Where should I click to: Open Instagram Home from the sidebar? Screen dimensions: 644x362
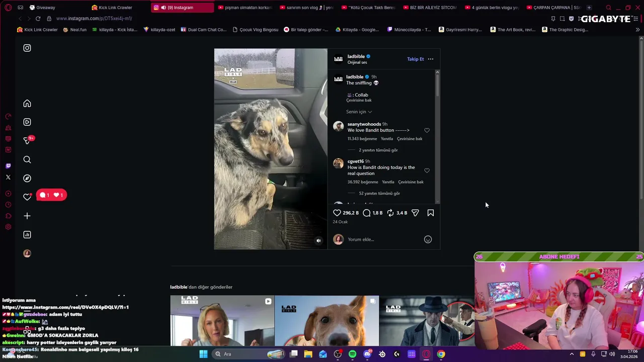[x=27, y=104]
